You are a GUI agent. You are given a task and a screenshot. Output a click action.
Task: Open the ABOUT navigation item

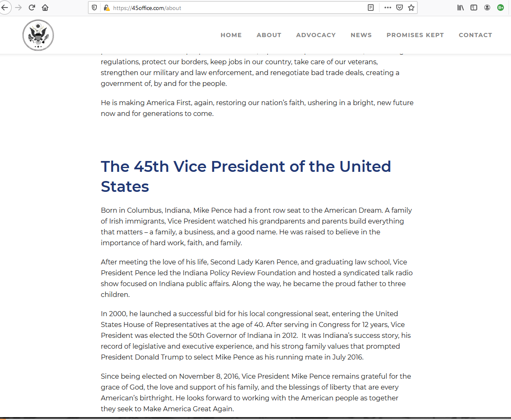tap(269, 35)
